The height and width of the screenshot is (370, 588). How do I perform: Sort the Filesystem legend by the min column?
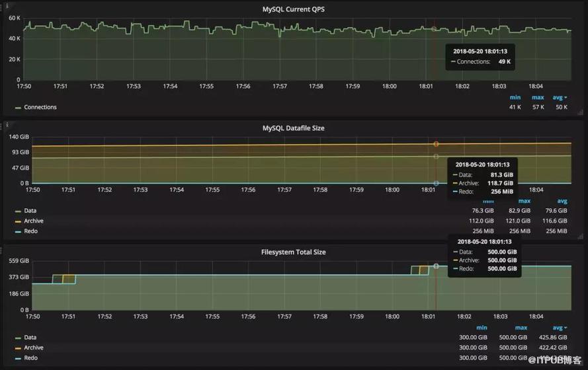(482, 328)
